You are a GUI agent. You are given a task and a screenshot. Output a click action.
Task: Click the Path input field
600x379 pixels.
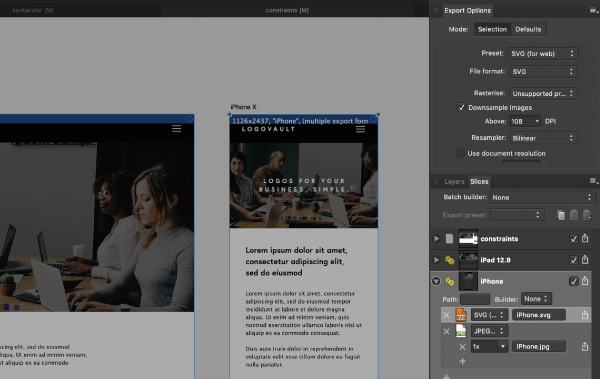coord(475,299)
